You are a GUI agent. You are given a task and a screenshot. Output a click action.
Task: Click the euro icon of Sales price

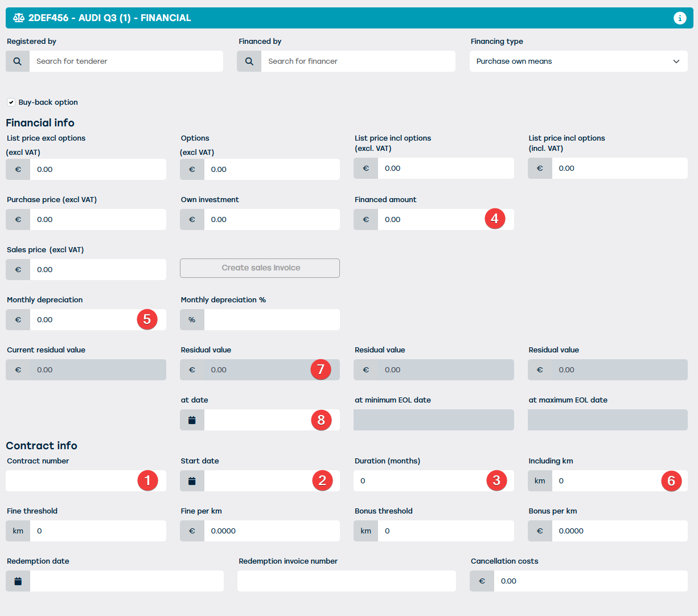[x=18, y=270]
